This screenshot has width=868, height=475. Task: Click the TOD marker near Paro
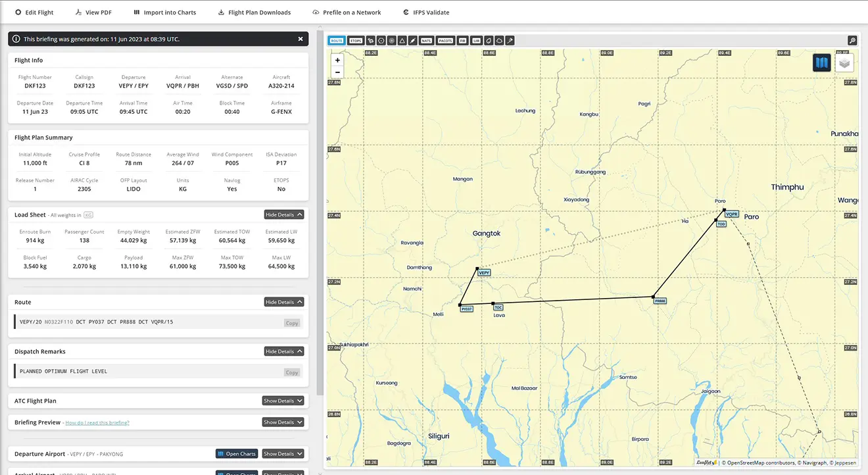point(721,224)
